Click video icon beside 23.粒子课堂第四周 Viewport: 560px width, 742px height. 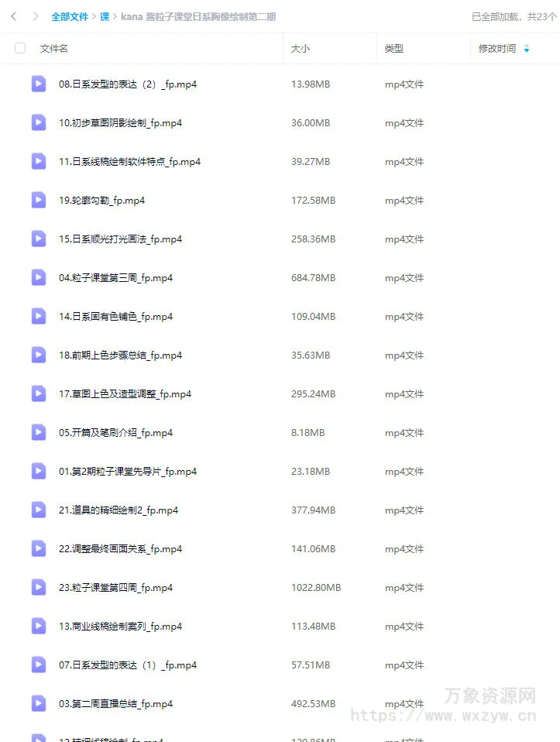click(x=39, y=587)
